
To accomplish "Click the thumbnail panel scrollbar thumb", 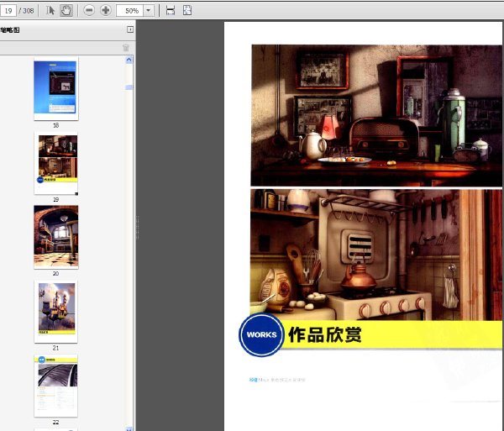I will (129, 87).
